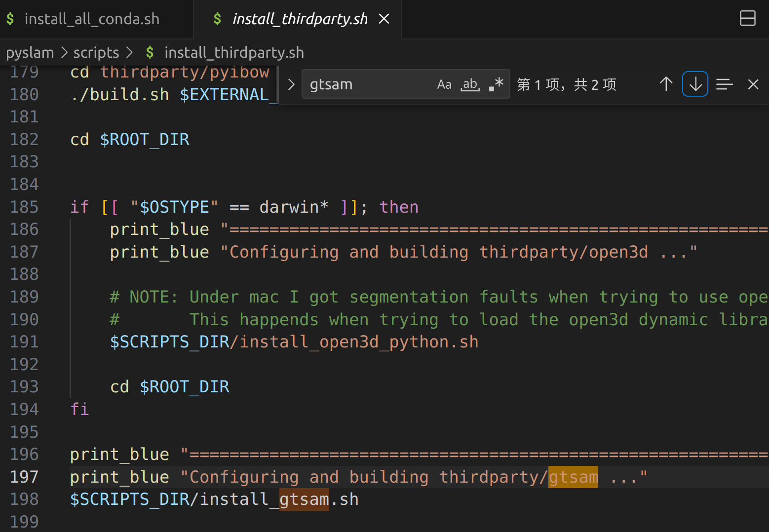The image size is (769, 532).
Task: Close the install_thirdparty.sh tab
Action: (x=384, y=19)
